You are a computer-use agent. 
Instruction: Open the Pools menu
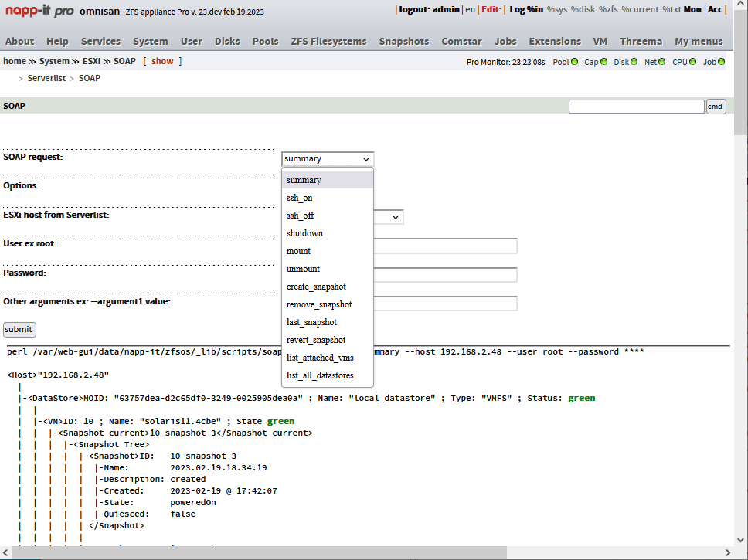[265, 42]
